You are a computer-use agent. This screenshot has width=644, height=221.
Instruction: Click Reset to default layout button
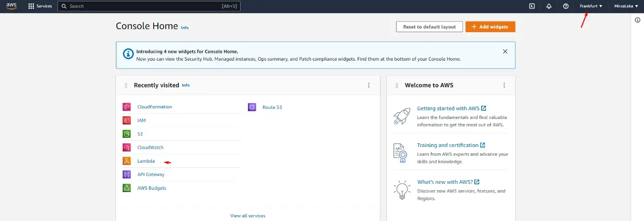click(429, 27)
